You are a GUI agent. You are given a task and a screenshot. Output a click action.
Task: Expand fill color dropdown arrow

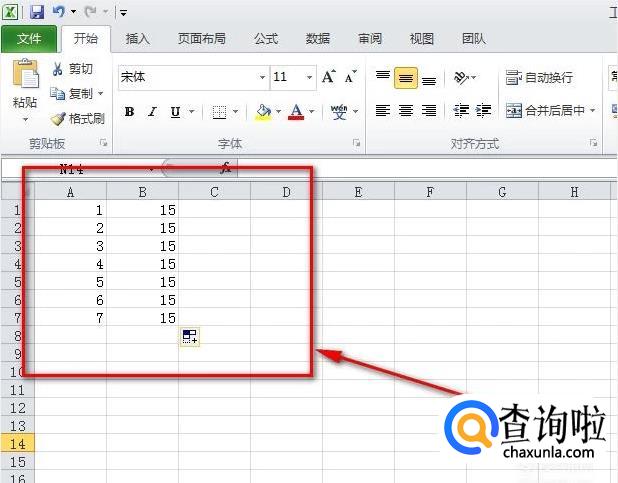coord(278,112)
